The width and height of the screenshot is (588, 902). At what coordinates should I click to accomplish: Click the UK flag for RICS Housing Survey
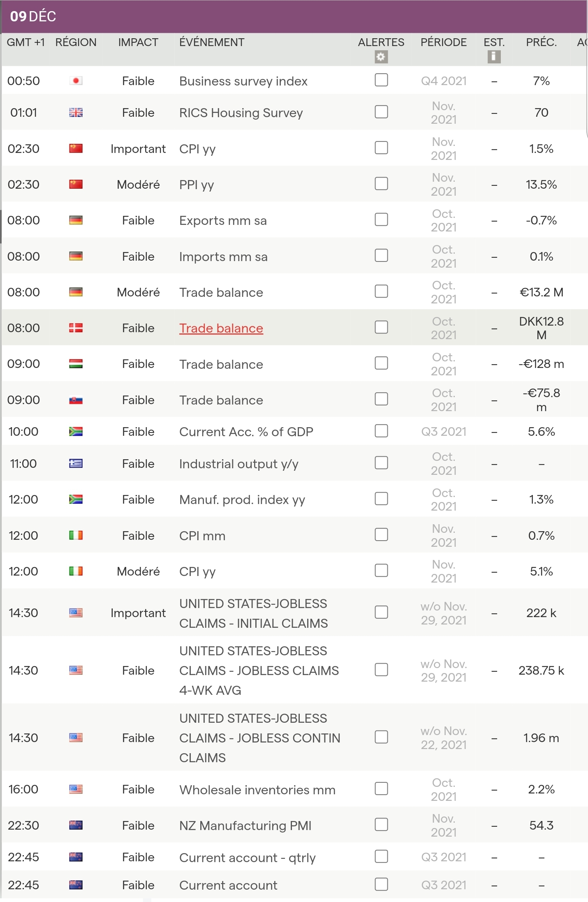(76, 112)
